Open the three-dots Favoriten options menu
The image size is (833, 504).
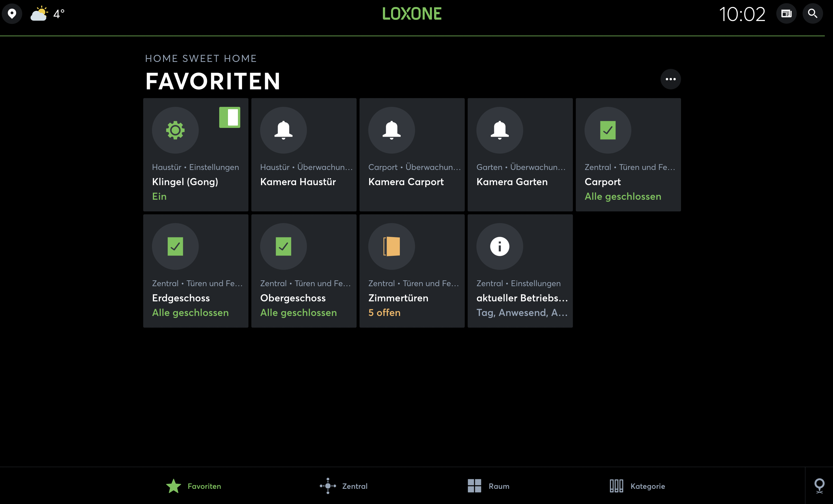click(x=670, y=79)
